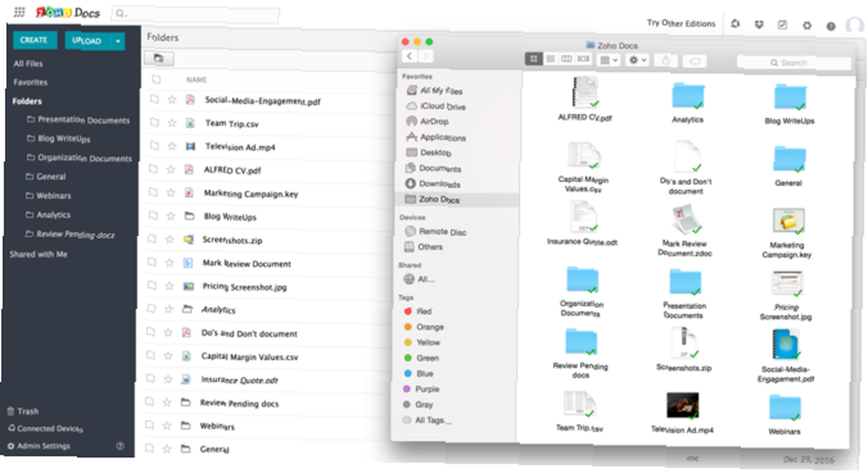Open the UPLOAD dropdown arrow

point(117,41)
